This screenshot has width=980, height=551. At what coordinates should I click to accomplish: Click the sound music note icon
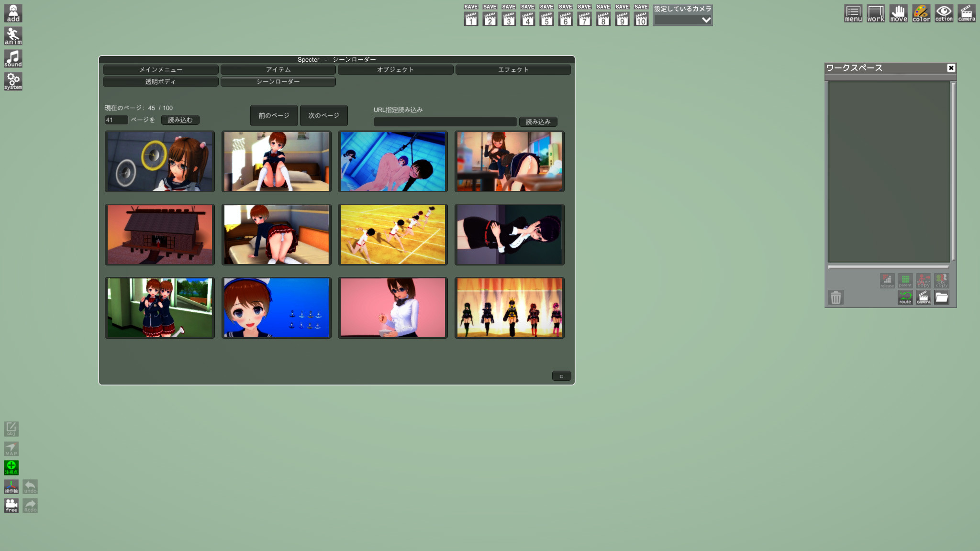[13, 58]
